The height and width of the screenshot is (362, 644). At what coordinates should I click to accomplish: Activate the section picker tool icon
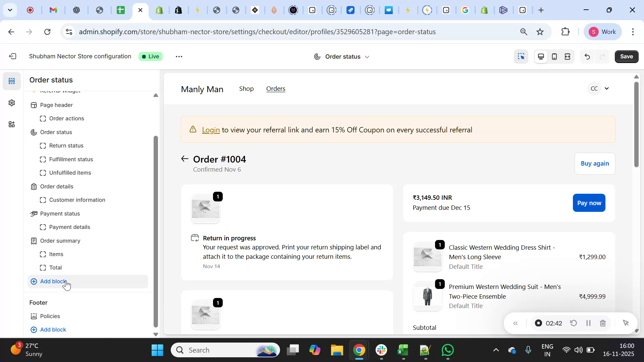(521, 56)
